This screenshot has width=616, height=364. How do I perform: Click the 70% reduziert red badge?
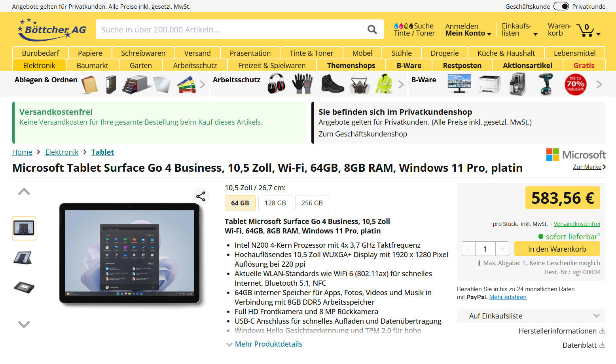pos(575,84)
